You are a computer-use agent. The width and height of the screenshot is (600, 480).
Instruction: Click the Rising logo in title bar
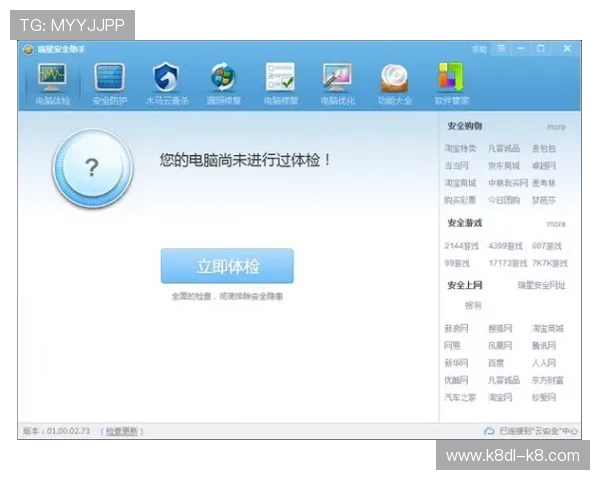[x=28, y=50]
